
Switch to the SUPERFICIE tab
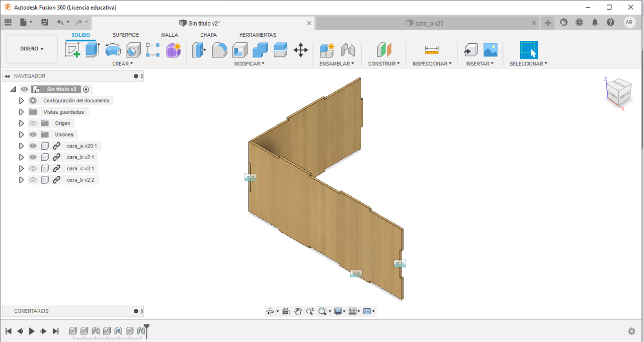(126, 35)
